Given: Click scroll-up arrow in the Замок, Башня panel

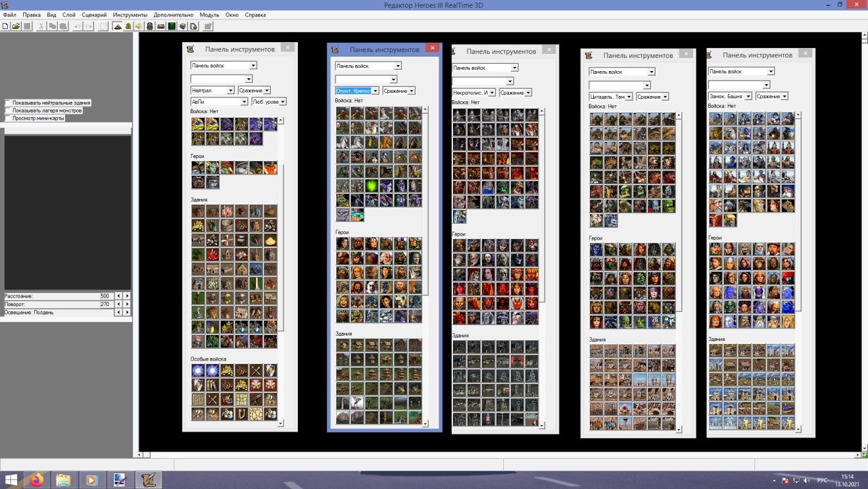Looking at the screenshot, I should 799,115.
